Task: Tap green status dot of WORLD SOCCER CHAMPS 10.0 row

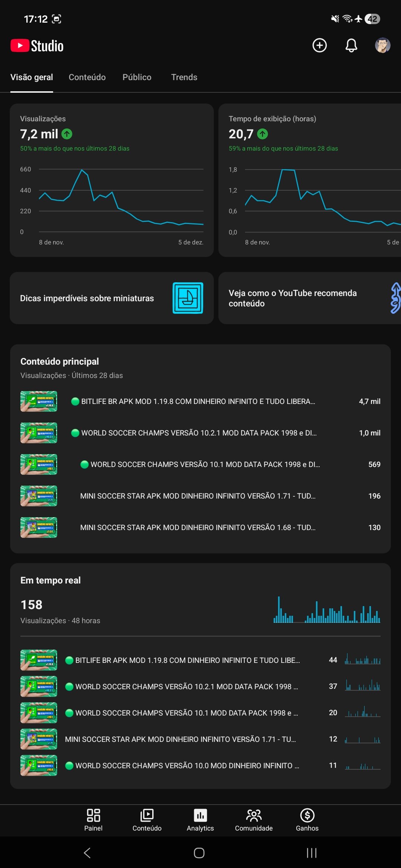Action: (69, 765)
